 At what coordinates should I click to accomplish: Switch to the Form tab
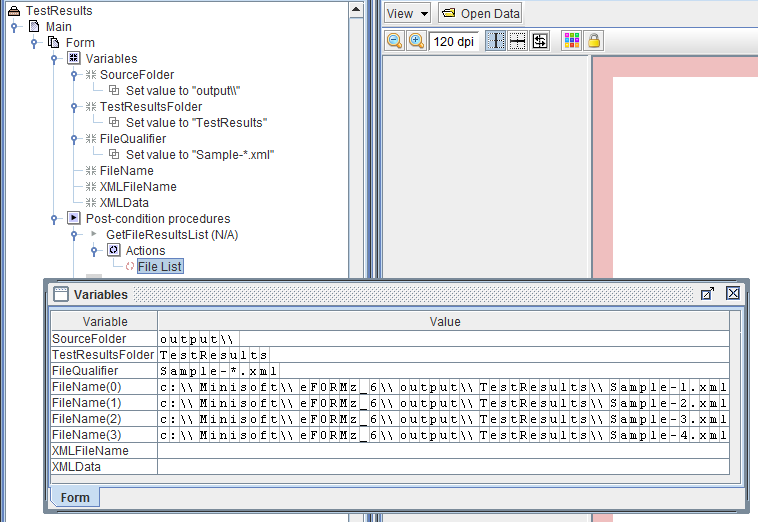pos(75,497)
